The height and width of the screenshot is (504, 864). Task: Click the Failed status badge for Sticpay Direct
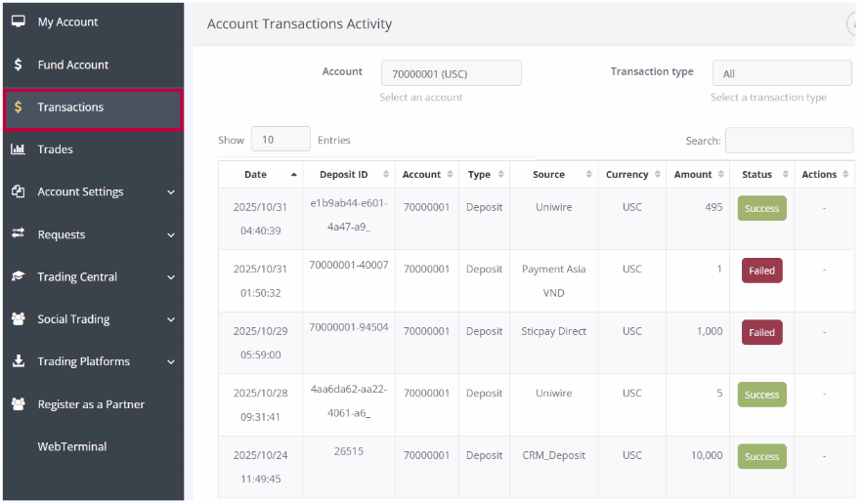point(761,332)
